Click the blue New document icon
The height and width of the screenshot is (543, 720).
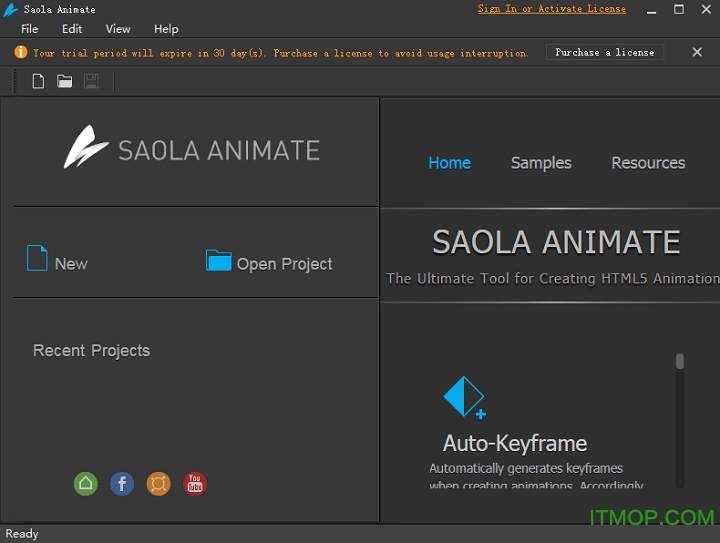tap(37, 258)
